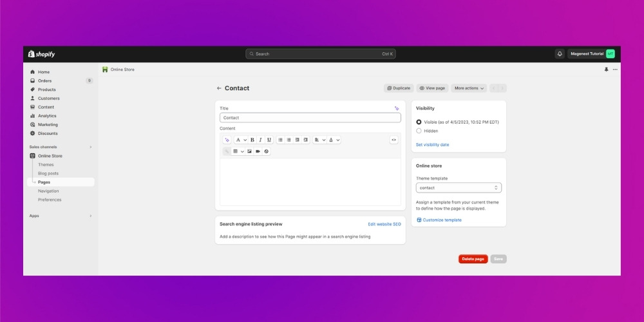
Task: Insert an image into page content
Action: click(x=249, y=151)
